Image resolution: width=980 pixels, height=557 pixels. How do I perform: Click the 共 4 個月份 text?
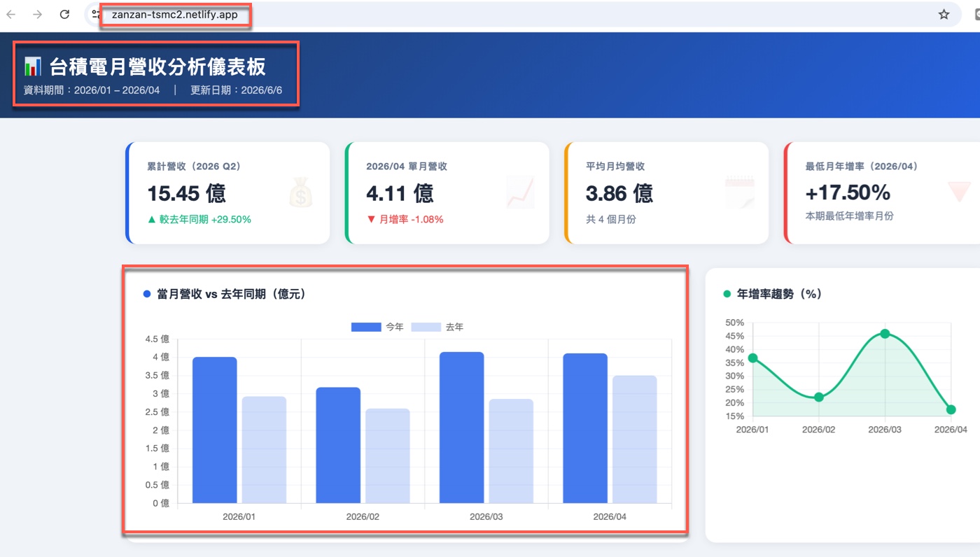click(x=611, y=219)
